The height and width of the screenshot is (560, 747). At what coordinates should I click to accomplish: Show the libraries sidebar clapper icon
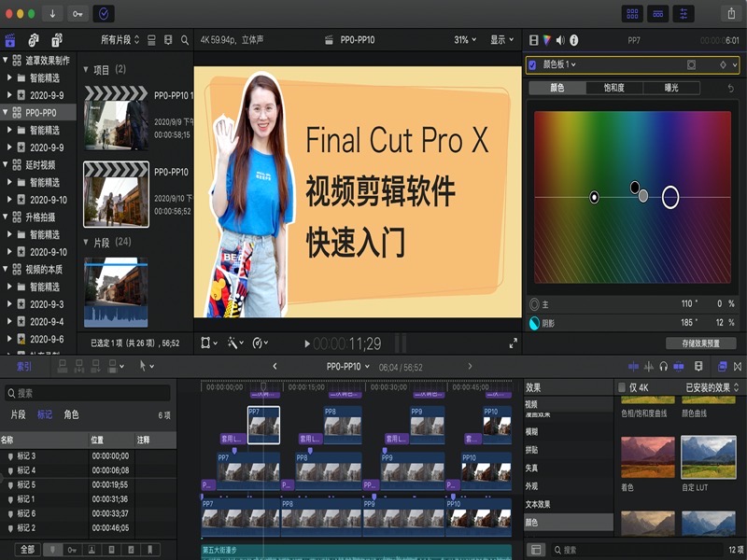pyautogui.click(x=10, y=40)
